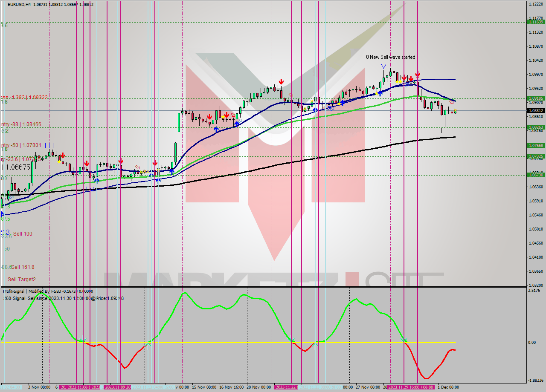Click the pink hollow exit arrow beside the 1.09185 price

click(451, 101)
